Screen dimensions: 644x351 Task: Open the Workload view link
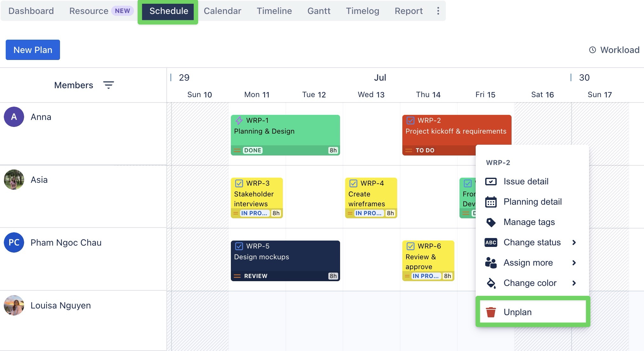click(614, 50)
